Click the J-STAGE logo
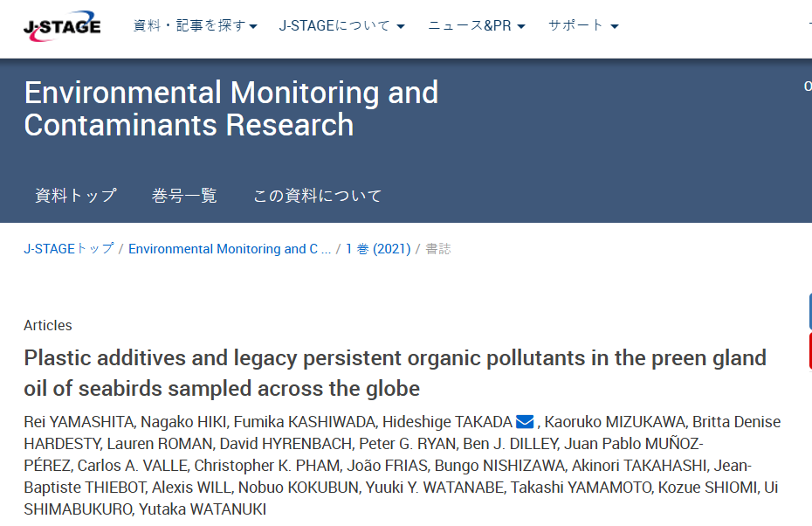 62,26
